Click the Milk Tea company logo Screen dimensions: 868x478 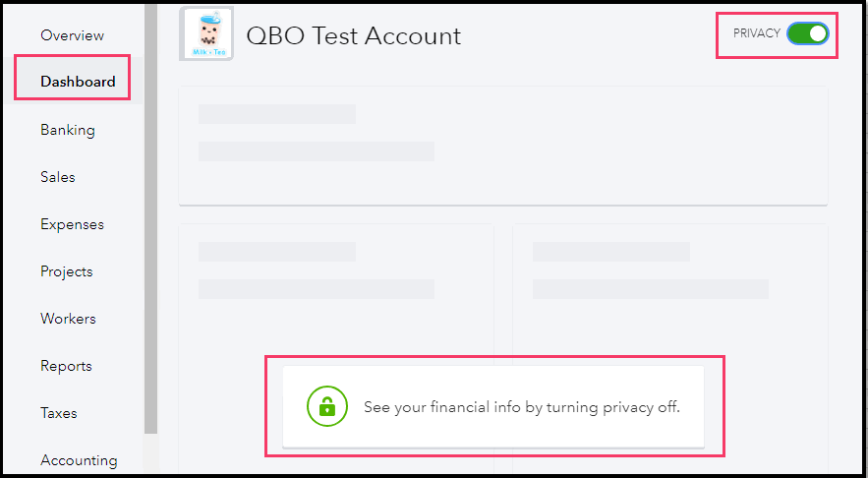(206, 34)
